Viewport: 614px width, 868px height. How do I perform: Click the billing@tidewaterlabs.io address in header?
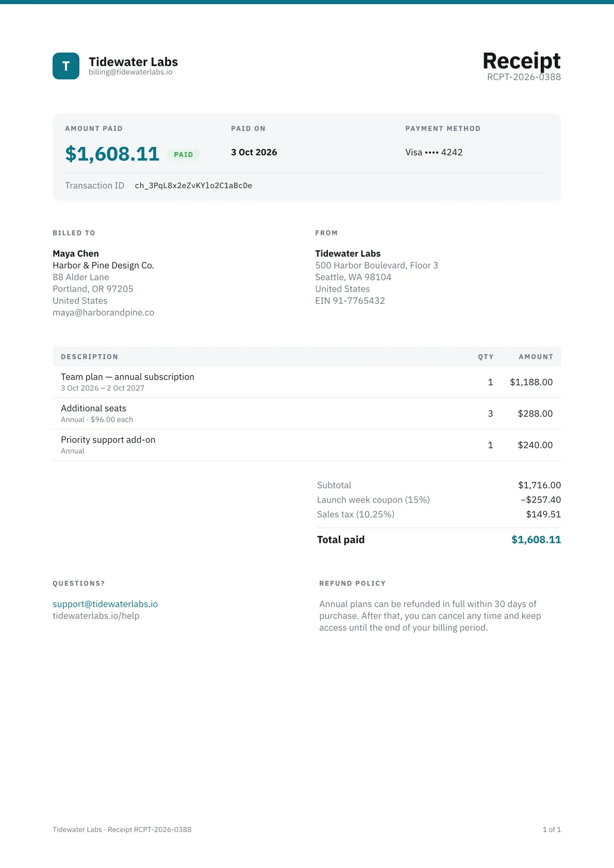pos(130,72)
